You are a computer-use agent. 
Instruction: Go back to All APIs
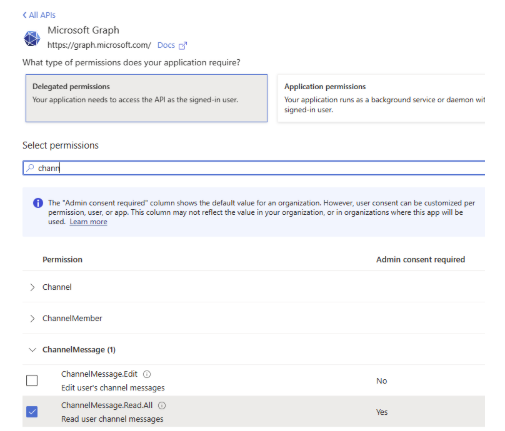39,15
